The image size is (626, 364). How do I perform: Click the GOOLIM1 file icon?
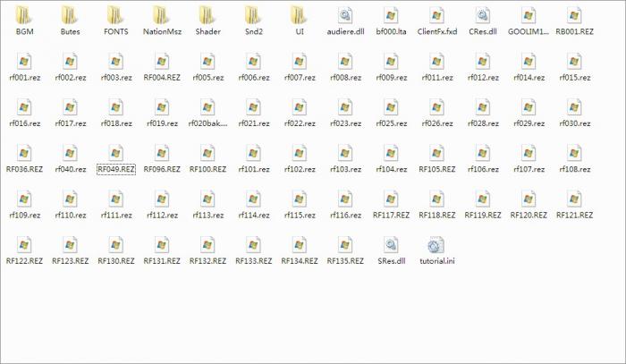529,16
